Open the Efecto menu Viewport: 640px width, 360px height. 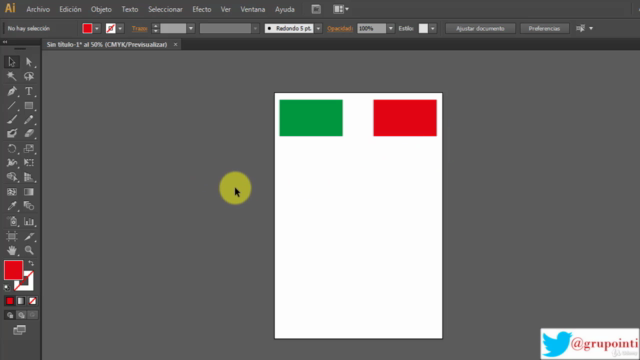click(x=202, y=9)
